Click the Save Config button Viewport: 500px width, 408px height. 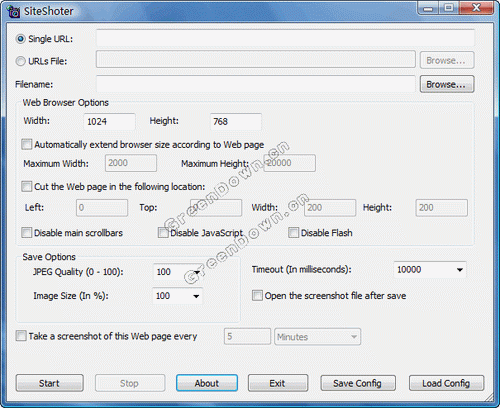358,383
